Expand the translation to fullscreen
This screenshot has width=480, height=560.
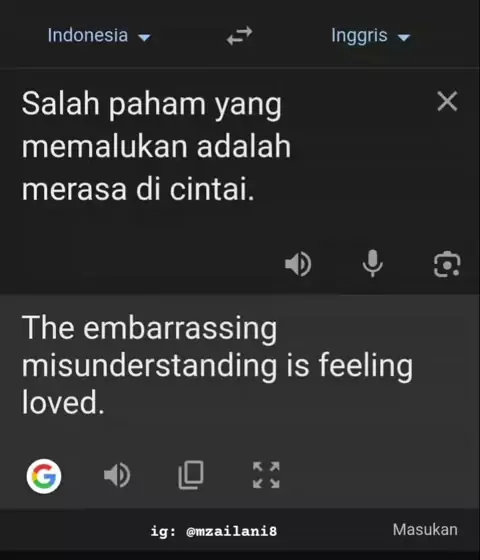[x=266, y=475]
